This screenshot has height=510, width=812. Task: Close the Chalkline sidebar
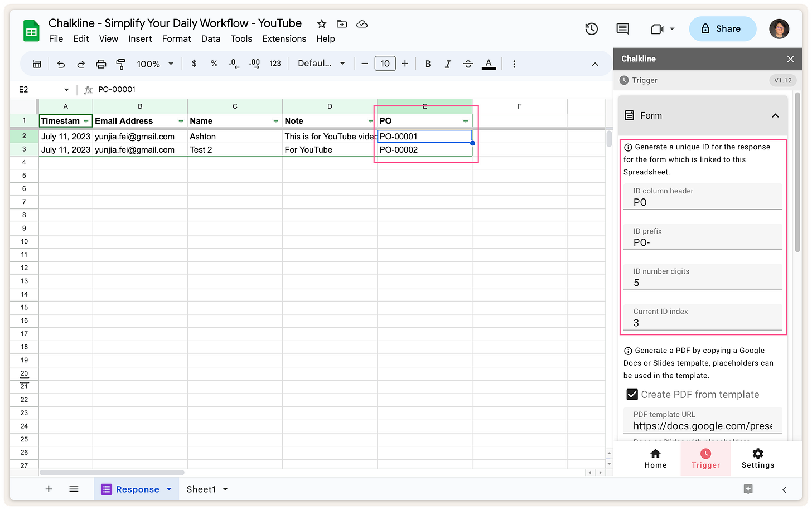click(x=790, y=59)
